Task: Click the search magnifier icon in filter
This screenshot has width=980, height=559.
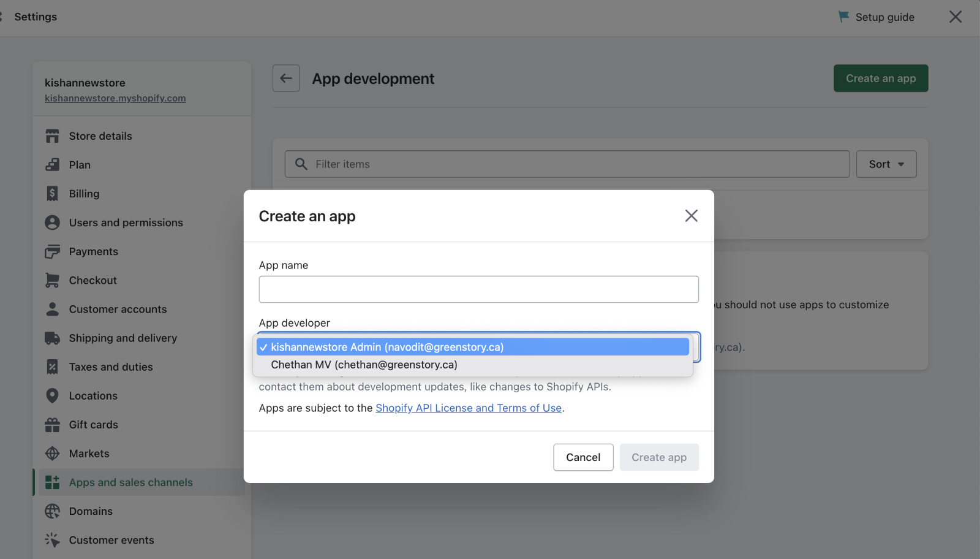Action: pyautogui.click(x=301, y=164)
